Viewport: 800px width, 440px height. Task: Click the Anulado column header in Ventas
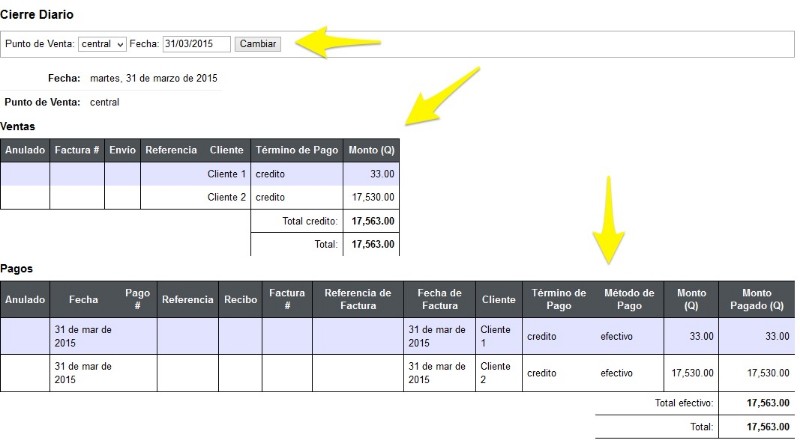click(25, 150)
